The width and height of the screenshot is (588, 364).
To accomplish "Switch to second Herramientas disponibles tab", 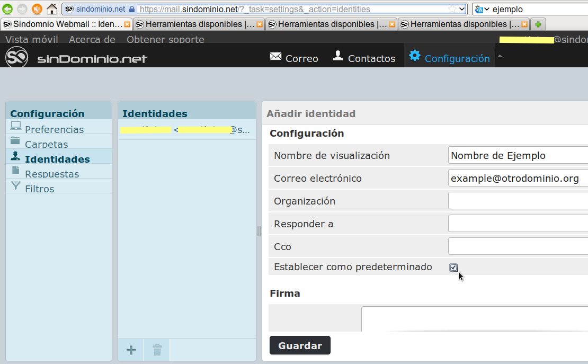I will click(x=331, y=24).
